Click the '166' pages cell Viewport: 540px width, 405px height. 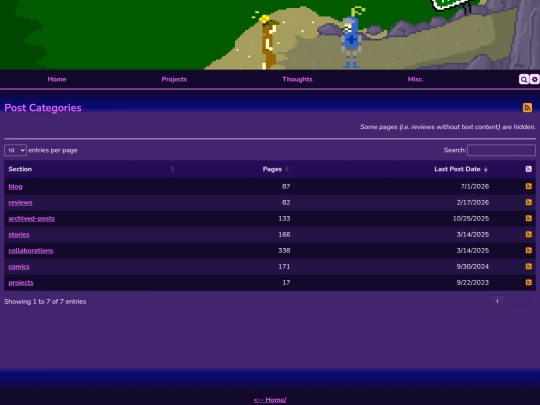[x=284, y=235]
